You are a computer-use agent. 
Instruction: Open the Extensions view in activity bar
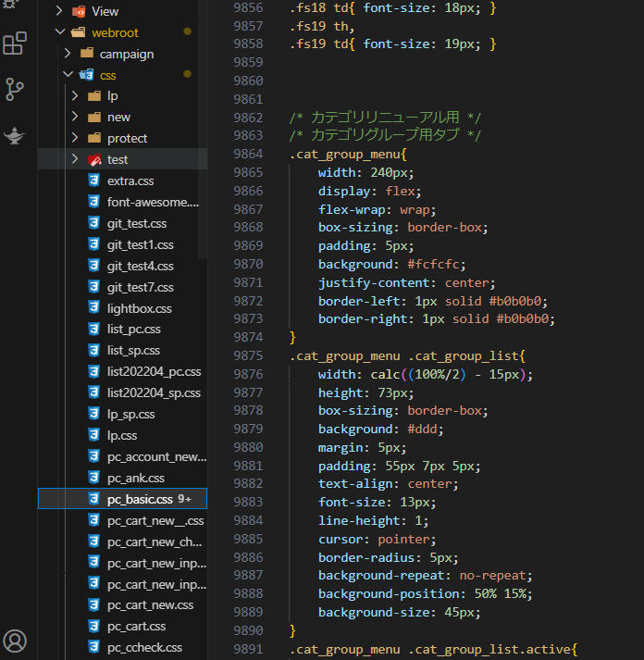click(15, 44)
